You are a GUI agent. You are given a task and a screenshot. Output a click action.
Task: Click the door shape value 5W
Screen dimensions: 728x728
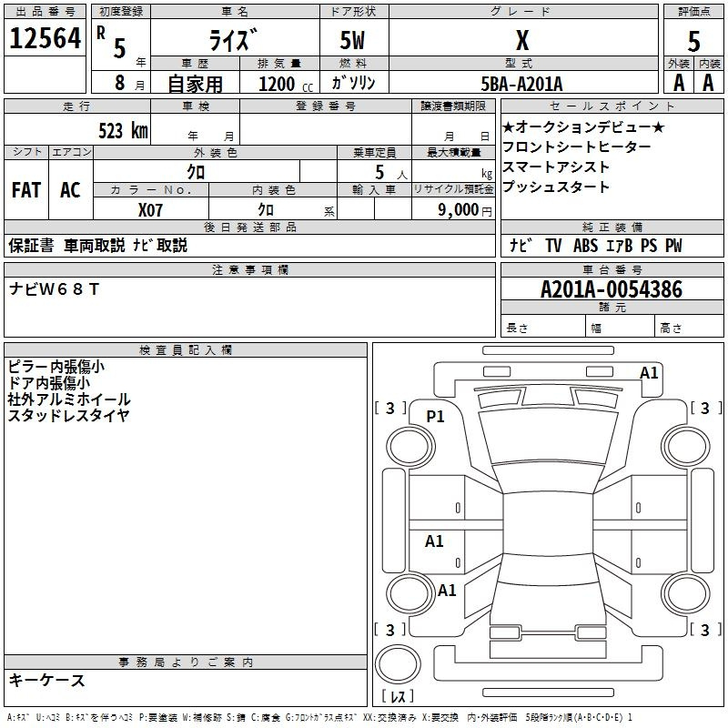tap(352, 42)
